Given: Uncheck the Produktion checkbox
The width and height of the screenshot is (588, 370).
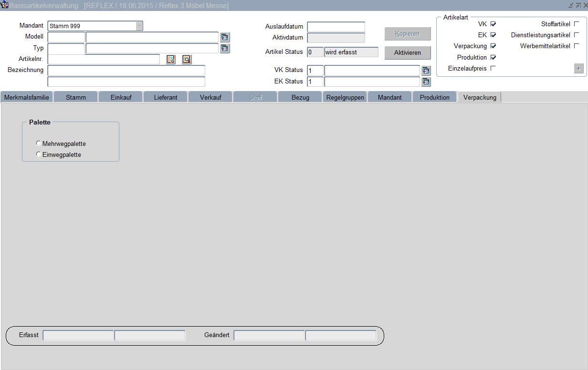Looking at the screenshot, I should click(x=493, y=57).
